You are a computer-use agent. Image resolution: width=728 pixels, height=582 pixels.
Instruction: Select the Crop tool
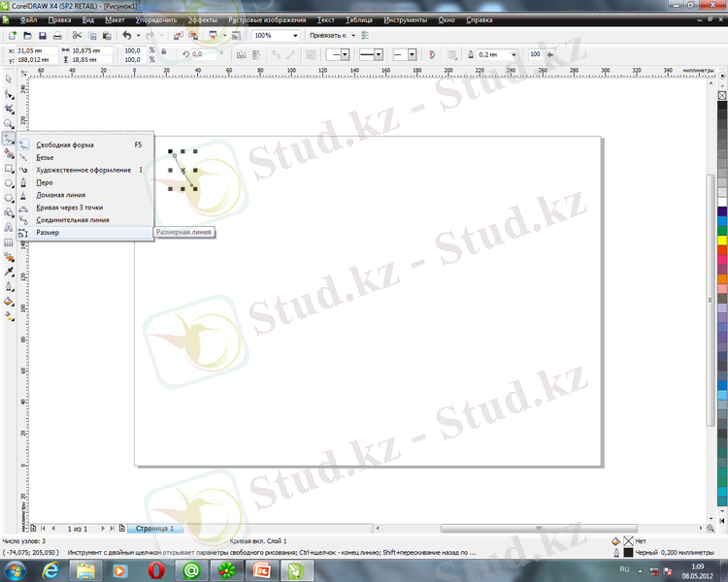pos(9,109)
